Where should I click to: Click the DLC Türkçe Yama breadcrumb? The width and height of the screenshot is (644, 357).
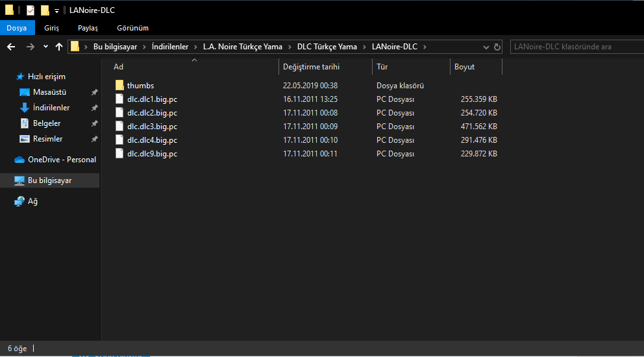coord(327,47)
